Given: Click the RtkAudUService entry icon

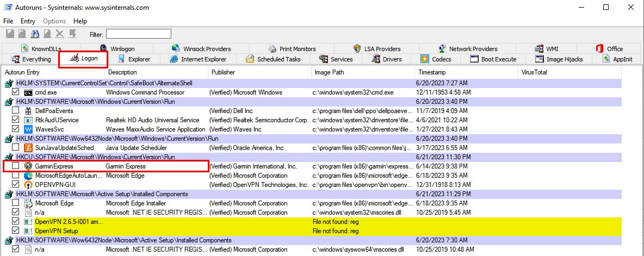Looking at the screenshot, I should point(28,120).
